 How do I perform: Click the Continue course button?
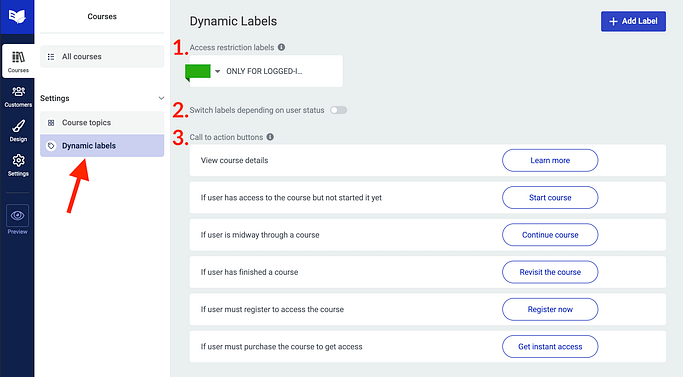[550, 235]
